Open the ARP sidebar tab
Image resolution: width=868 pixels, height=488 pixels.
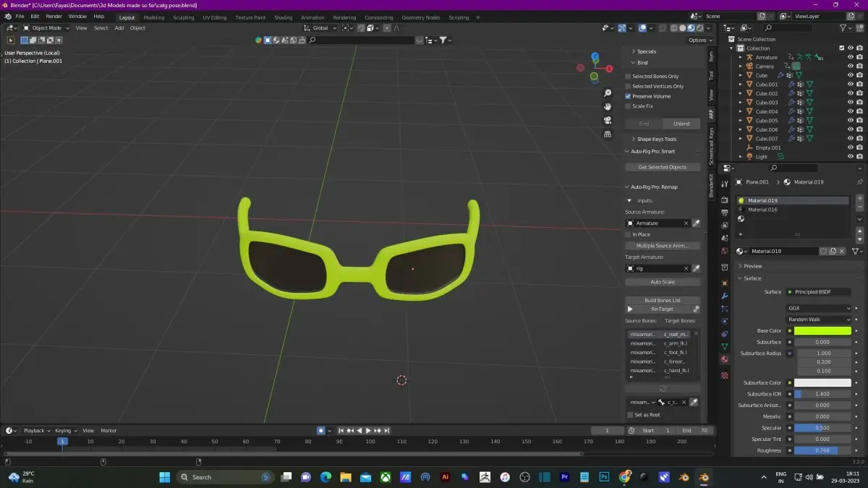pos(711,114)
